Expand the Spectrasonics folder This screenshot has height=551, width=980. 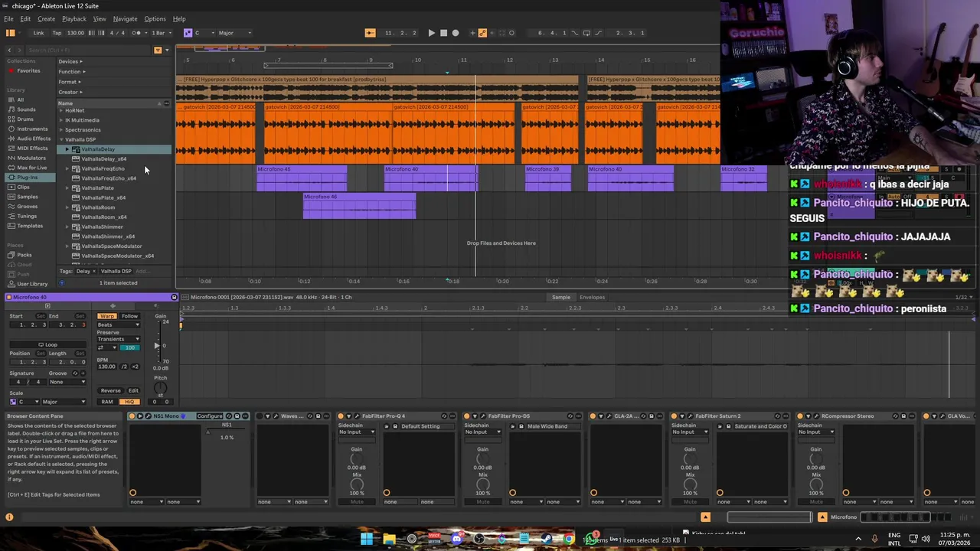pyautogui.click(x=61, y=130)
